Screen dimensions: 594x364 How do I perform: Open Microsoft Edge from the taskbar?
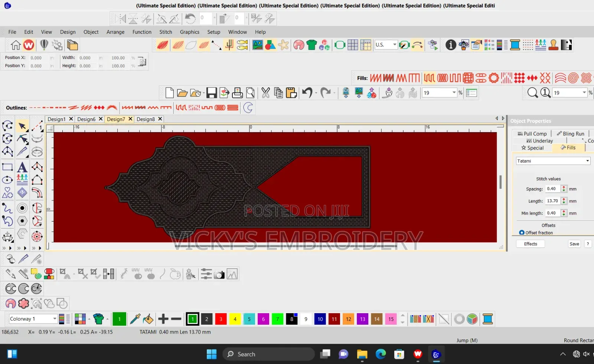coord(381,354)
